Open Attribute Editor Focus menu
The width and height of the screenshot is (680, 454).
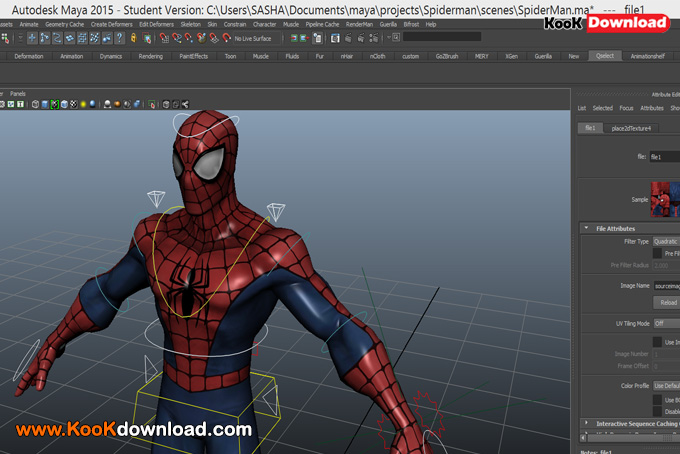pyautogui.click(x=626, y=108)
